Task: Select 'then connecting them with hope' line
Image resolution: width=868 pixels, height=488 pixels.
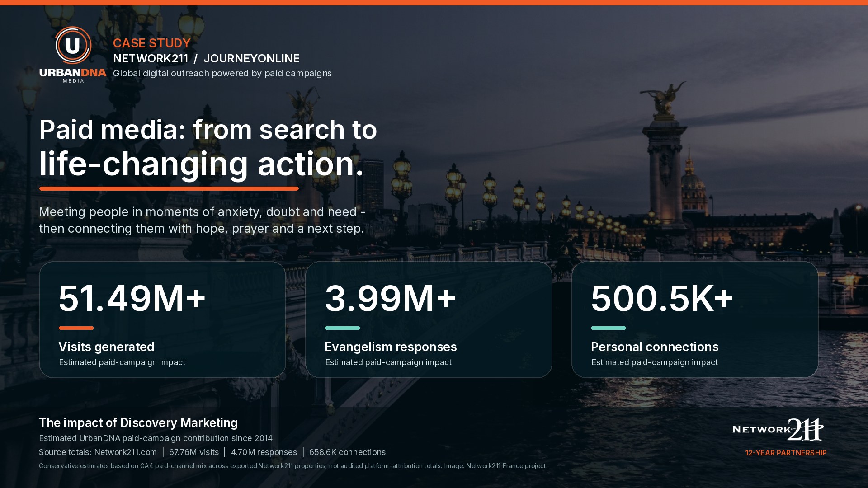Action: tap(202, 229)
